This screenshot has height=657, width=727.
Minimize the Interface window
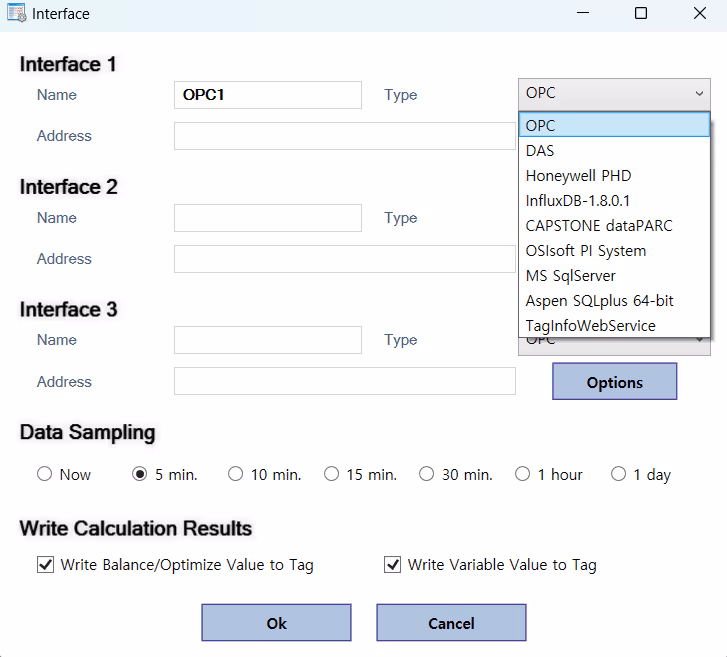coord(583,13)
